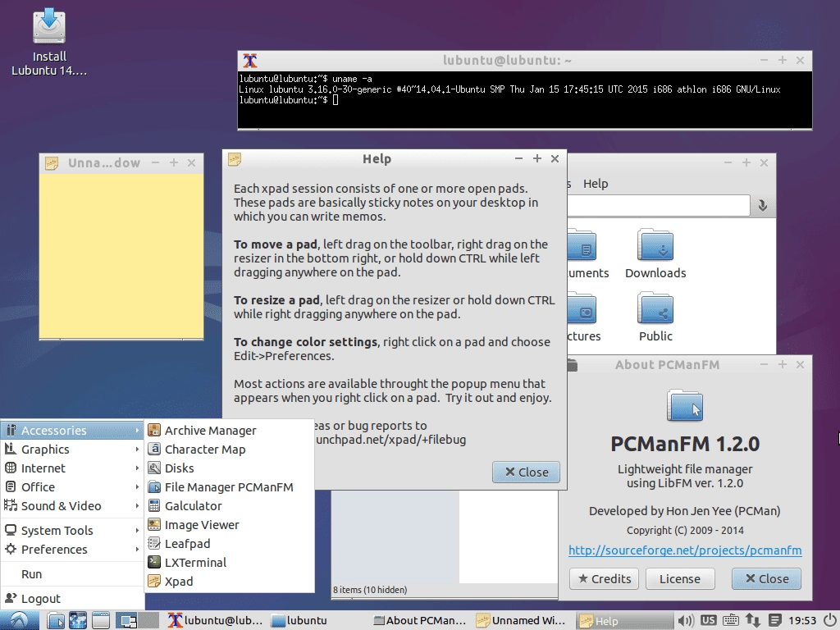Click the Xpad notes tray icon

(x=774, y=621)
